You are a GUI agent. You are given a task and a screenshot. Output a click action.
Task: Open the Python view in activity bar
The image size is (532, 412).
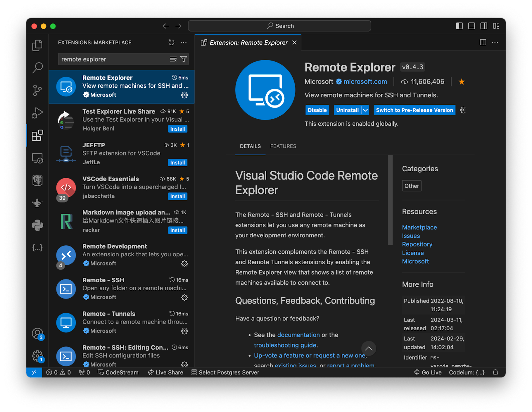pyautogui.click(x=37, y=225)
